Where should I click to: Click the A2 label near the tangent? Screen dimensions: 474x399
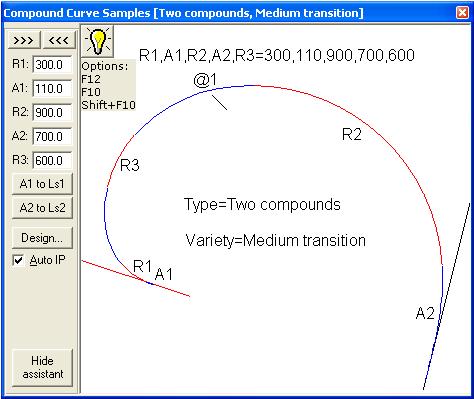click(x=425, y=313)
